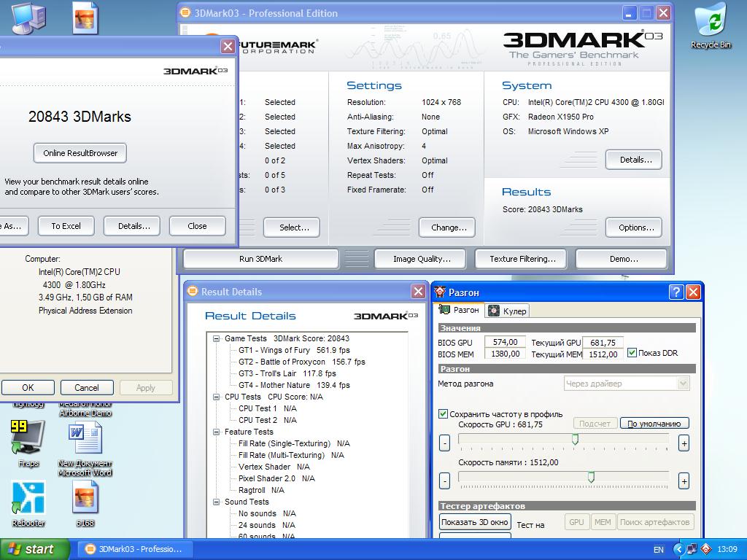Click Close button in score dialog

(x=197, y=226)
